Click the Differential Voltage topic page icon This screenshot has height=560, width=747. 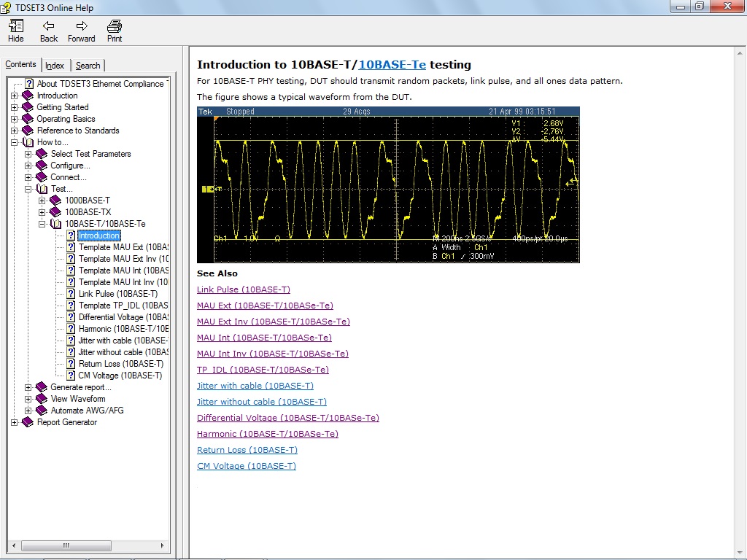click(x=71, y=317)
